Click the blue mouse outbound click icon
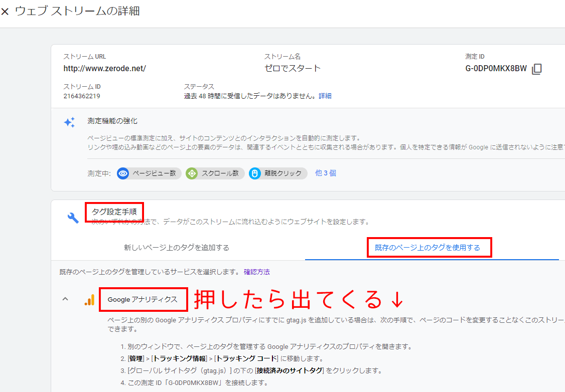Screen dimensions: 565x392 (x=255, y=173)
